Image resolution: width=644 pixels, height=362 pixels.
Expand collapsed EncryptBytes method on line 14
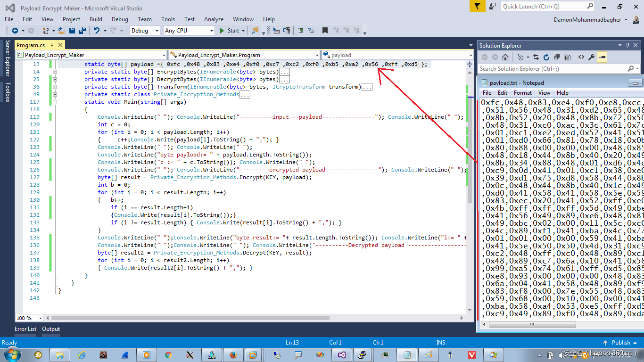(55, 72)
